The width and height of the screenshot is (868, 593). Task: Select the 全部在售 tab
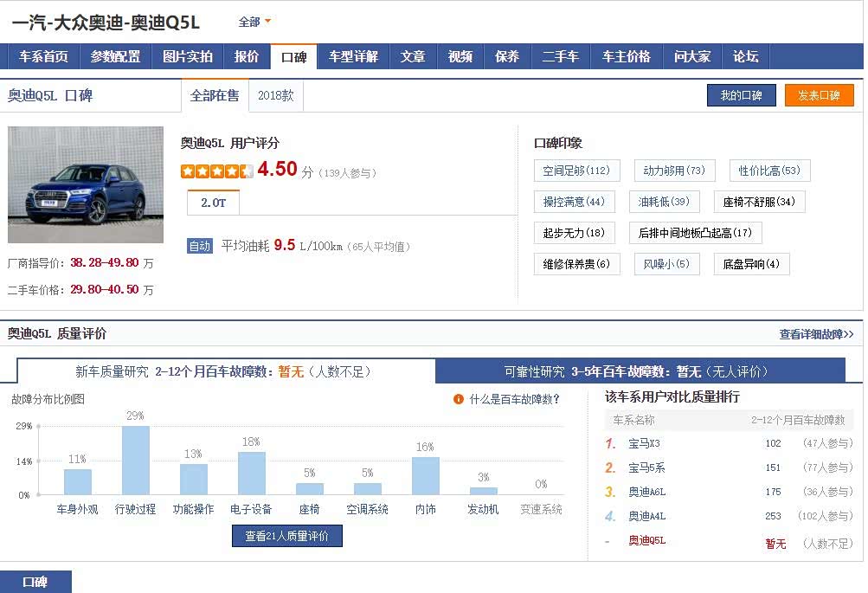click(215, 96)
